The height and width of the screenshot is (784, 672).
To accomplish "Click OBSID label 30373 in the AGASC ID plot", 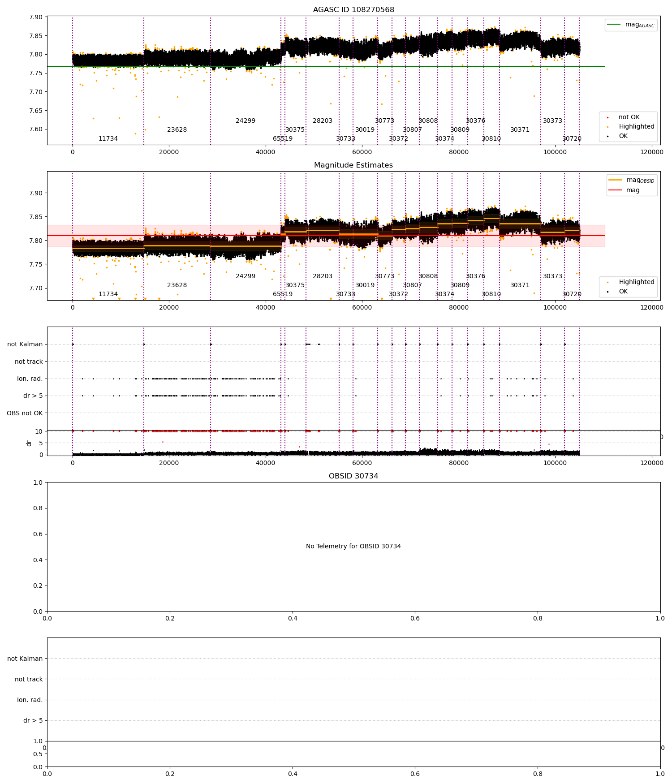I will click(553, 121).
